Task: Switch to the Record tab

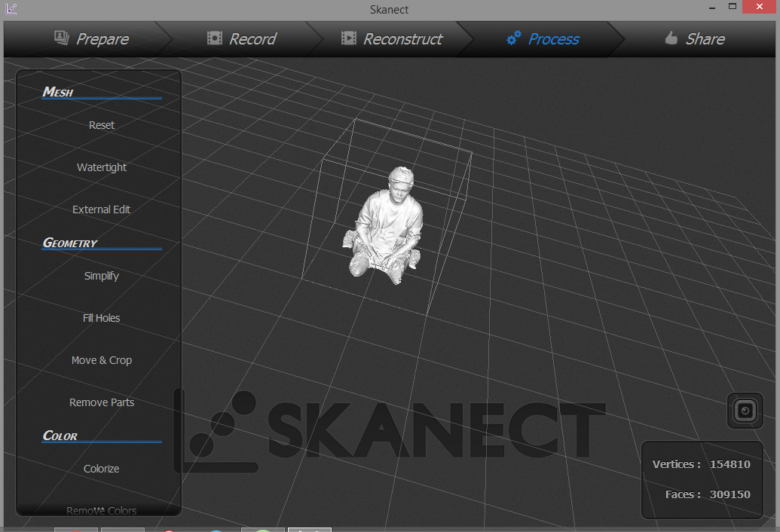Action: pyautogui.click(x=242, y=38)
